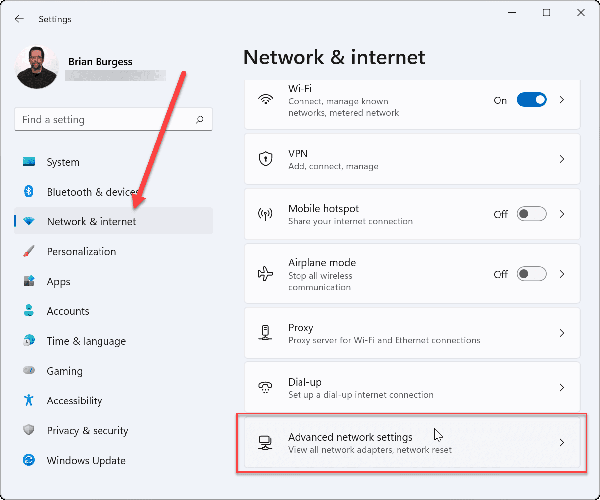Click the Dial-up telephone icon
600x500 pixels.
click(x=265, y=387)
